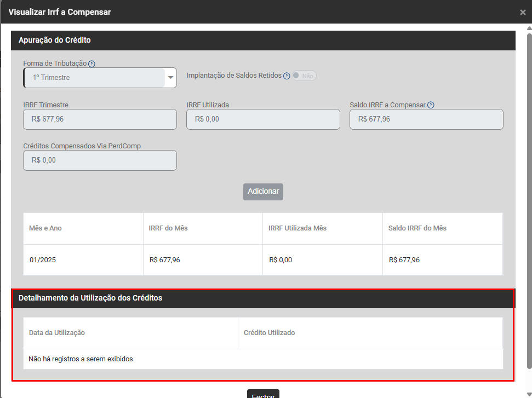Expand the 1º Trimestre dropdown
Screen dimensions: 532x398
click(170, 78)
